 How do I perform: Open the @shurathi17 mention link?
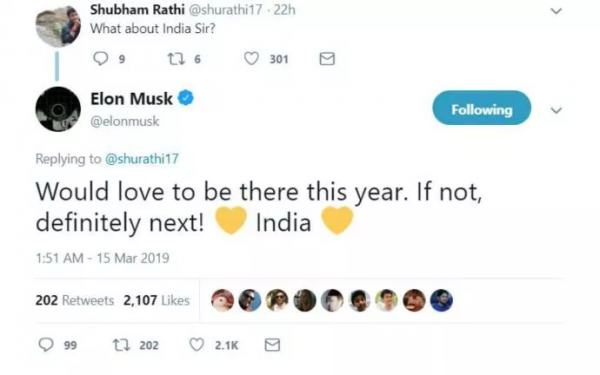coord(142,158)
